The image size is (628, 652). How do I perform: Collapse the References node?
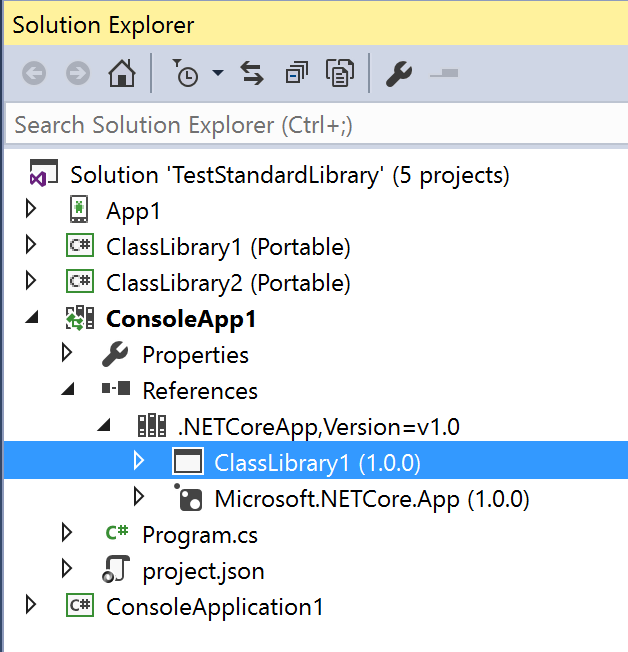coord(68,389)
